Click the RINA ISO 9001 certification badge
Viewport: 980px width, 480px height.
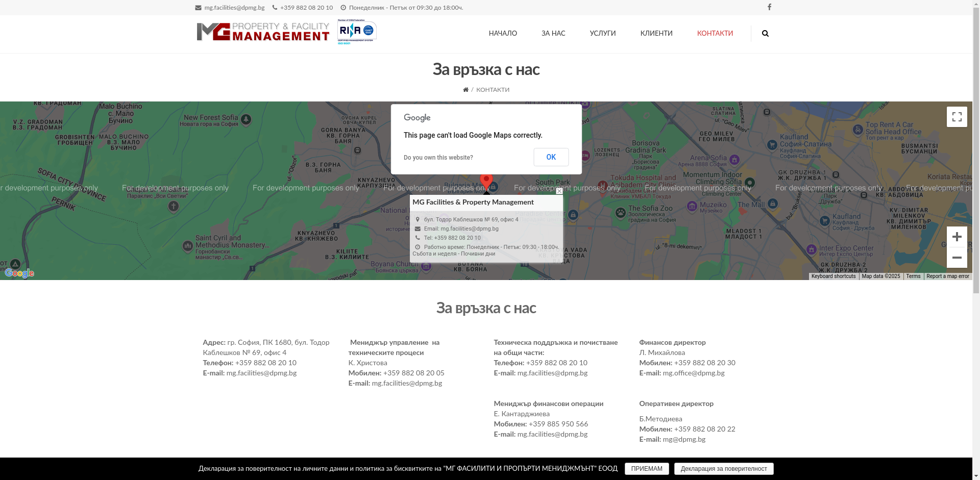[x=356, y=31]
